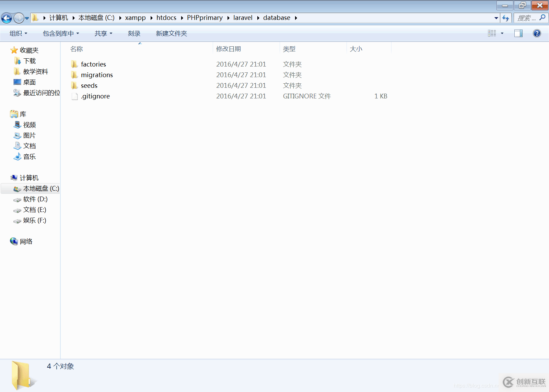
Task: Click the GITIGNORE 文件 type cell
Action: click(307, 96)
